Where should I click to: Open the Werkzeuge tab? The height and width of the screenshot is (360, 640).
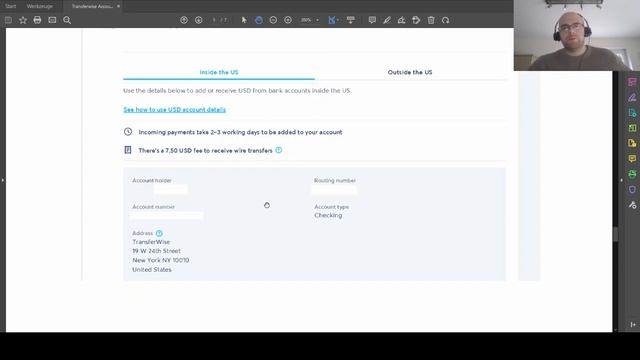click(40, 6)
